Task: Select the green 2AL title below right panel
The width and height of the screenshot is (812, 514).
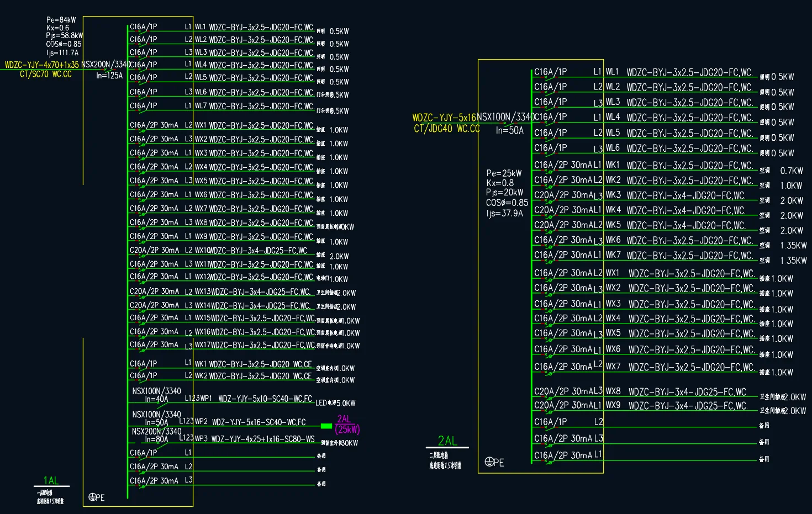Action: pyautogui.click(x=447, y=441)
